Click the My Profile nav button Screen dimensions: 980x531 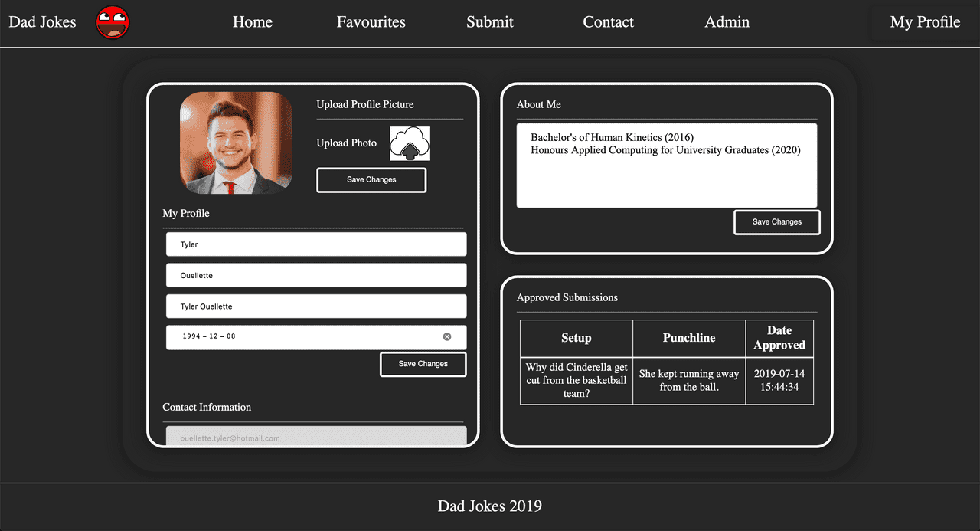(x=925, y=22)
